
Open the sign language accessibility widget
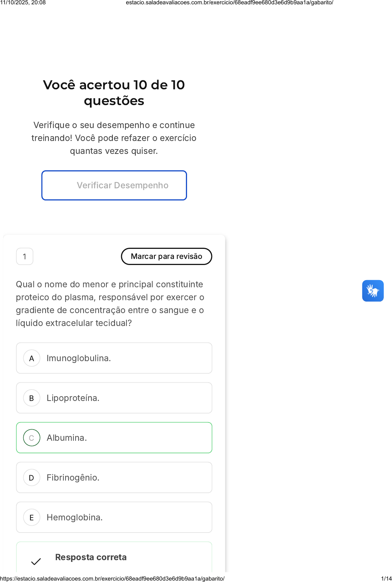373,291
